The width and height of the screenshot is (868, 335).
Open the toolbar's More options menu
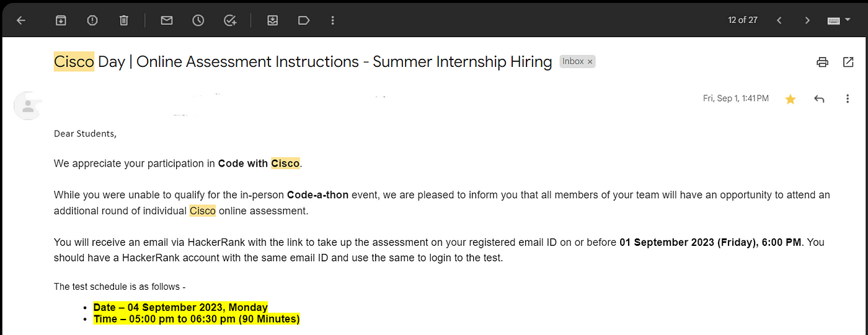[x=333, y=20]
